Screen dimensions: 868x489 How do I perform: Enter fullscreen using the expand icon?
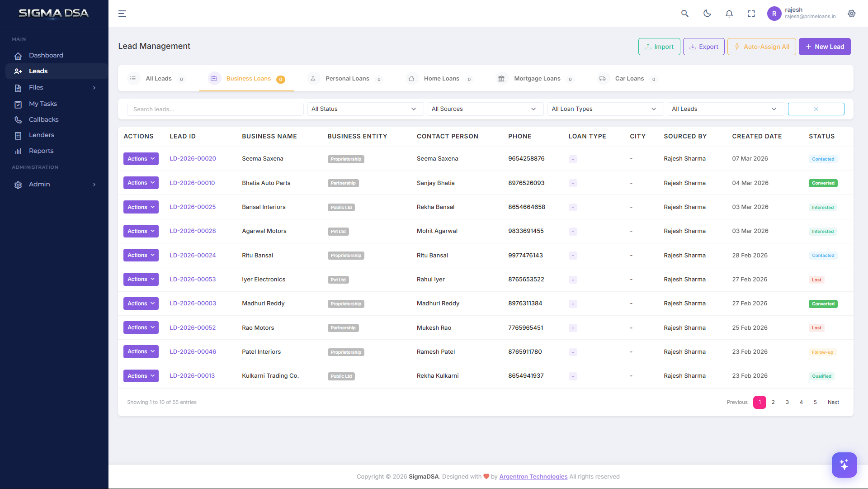751,14
